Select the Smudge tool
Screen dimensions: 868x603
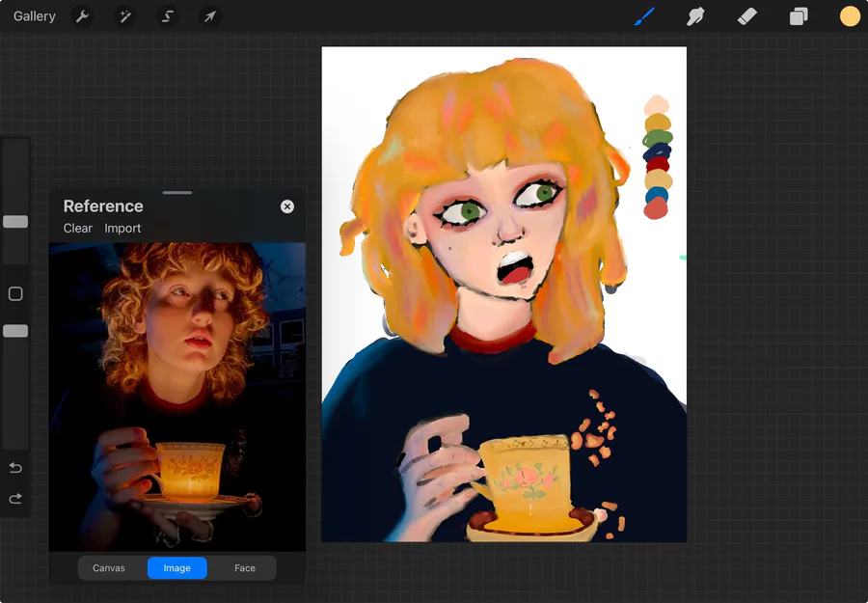695,16
